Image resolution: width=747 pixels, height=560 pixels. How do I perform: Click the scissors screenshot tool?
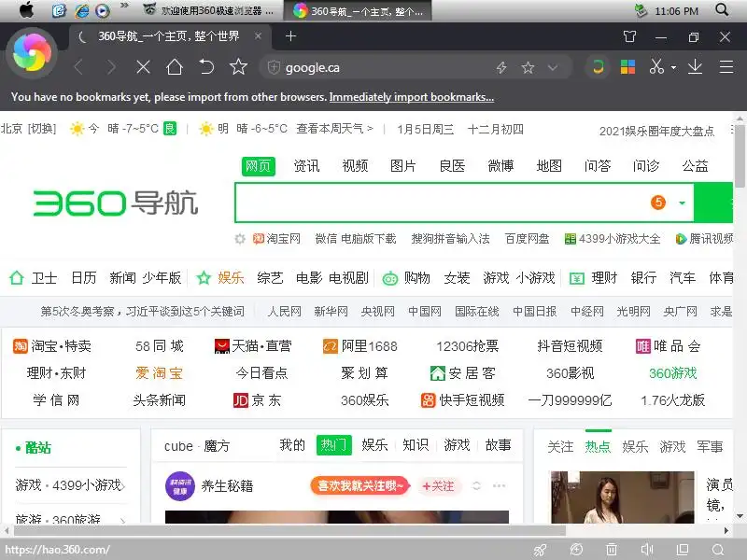pos(656,66)
